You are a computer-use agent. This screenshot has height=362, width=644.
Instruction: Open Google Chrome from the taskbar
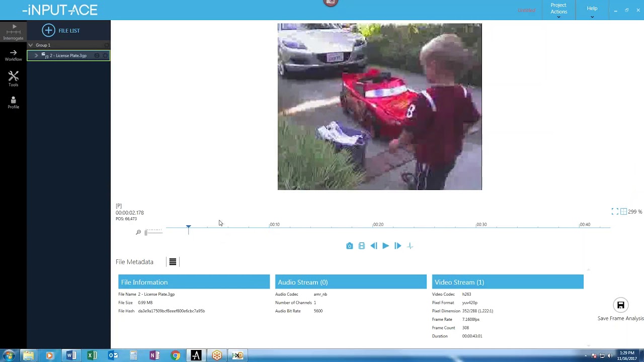pos(176,355)
